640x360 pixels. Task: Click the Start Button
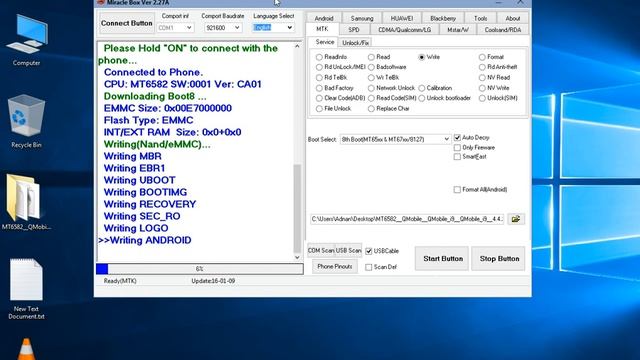pyautogui.click(x=443, y=258)
